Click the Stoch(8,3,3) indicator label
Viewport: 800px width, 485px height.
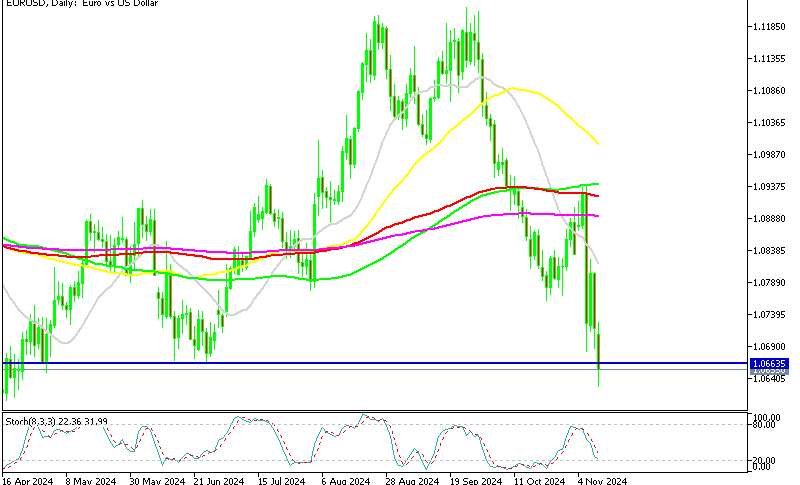(57, 421)
